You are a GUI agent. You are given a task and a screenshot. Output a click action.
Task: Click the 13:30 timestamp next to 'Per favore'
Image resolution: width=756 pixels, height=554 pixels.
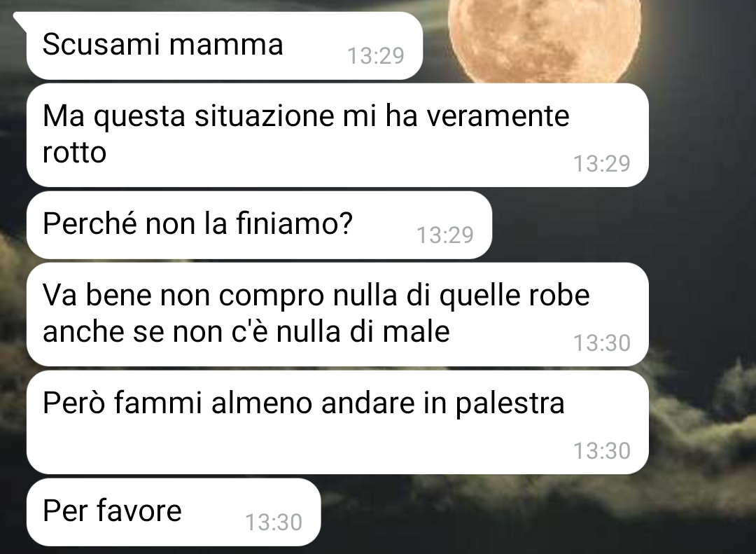tap(274, 522)
